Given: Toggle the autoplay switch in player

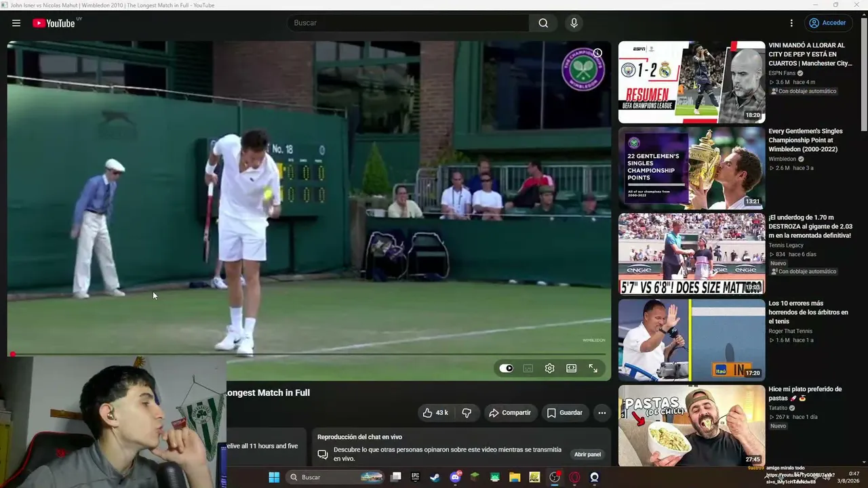Looking at the screenshot, I should click(507, 368).
